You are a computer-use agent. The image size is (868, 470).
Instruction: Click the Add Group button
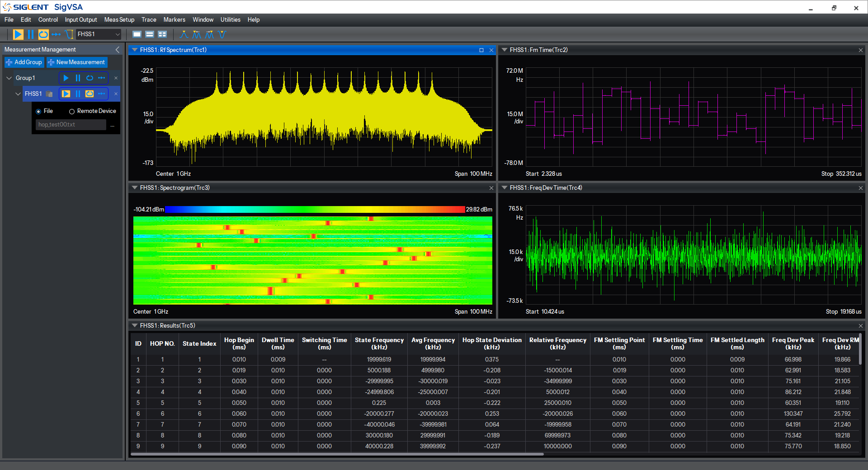click(x=24, y=62)
